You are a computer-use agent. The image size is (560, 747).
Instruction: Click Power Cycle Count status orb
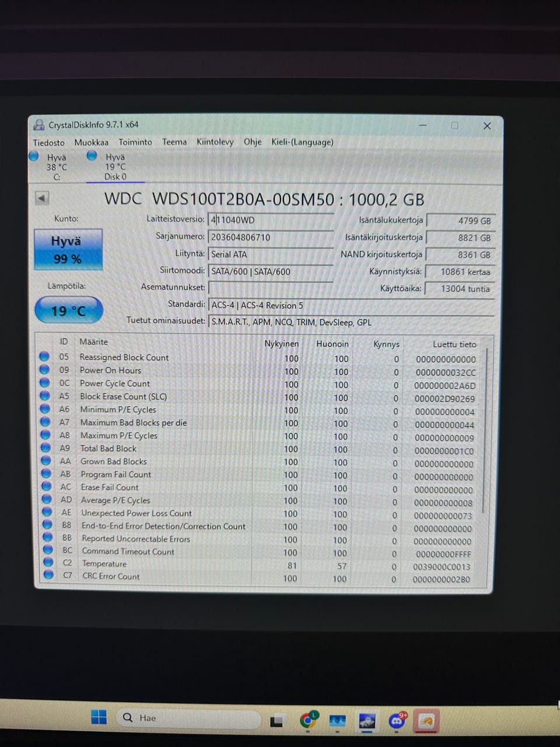(44, 383)
